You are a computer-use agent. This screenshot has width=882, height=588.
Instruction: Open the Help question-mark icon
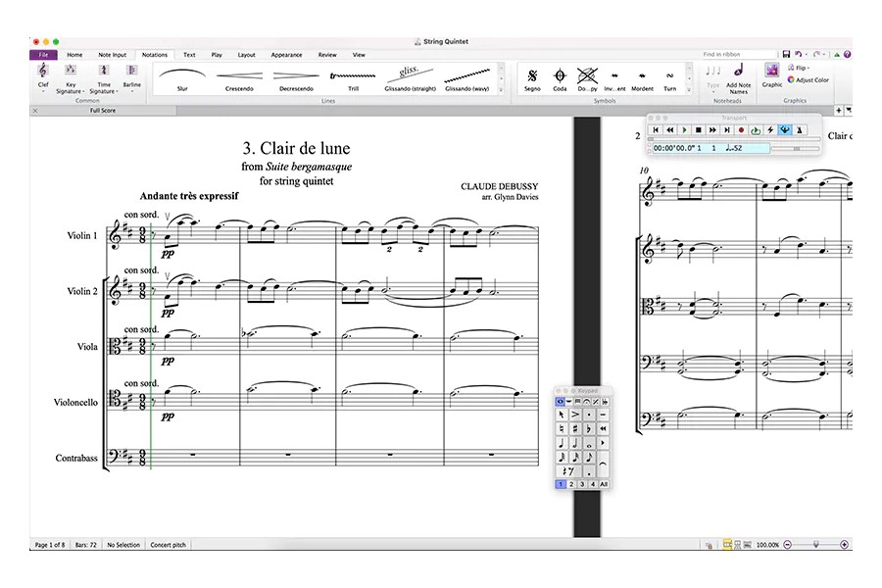847,55
